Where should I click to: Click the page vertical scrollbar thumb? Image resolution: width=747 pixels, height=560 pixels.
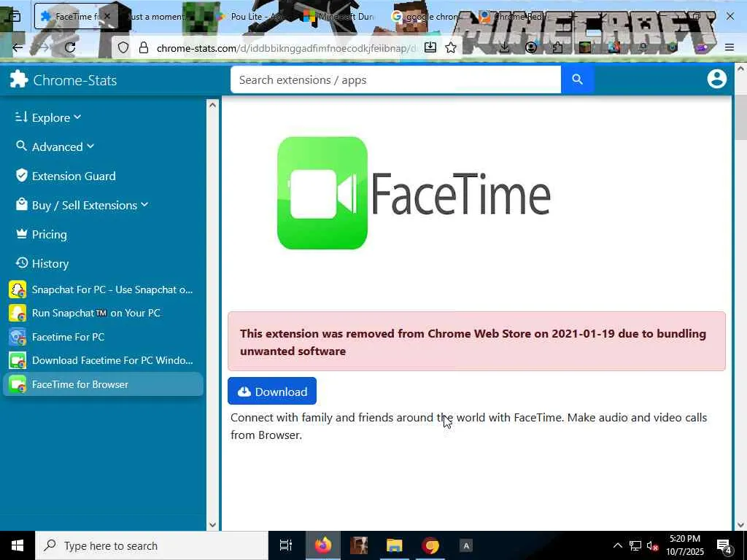740,117
